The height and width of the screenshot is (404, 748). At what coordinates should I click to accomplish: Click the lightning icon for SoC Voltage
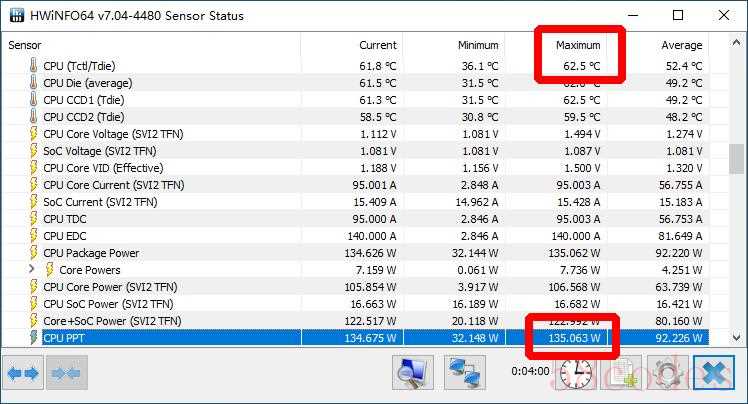pos(33,151)
